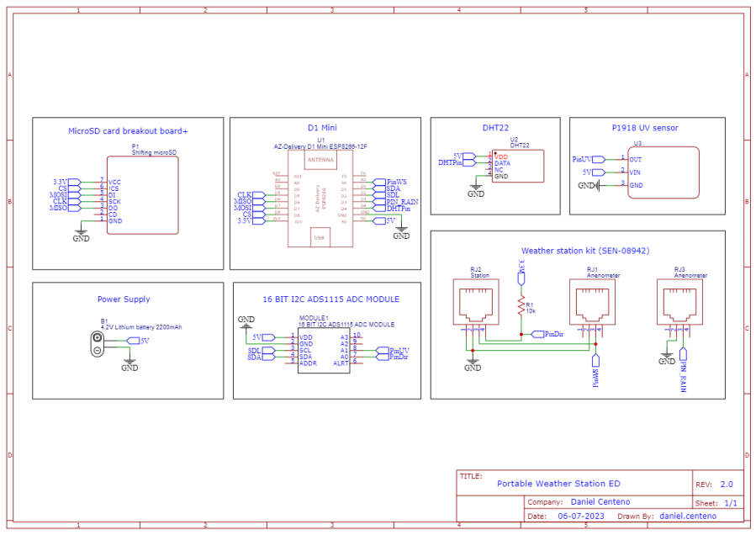Select the U3 UV sensor component body
Viewport: 756px width, 535px height.
click(664, 172)
